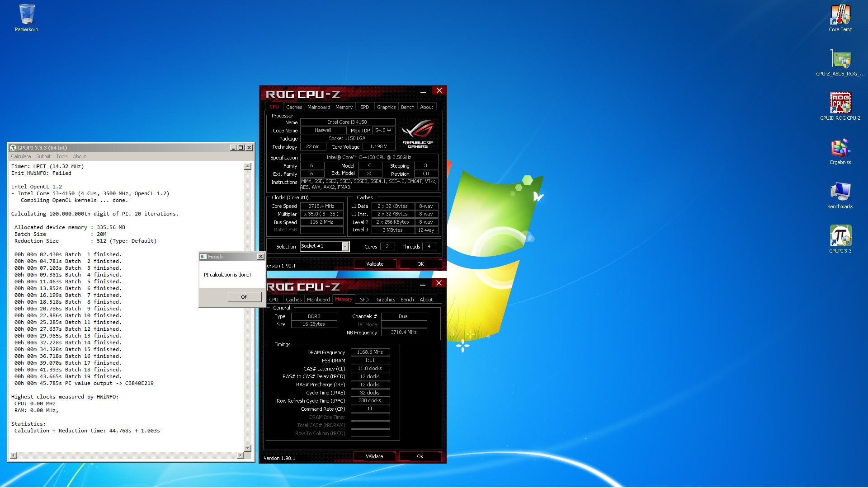Open the Tools menu in GPUPI
Viewport: 868px width, 488px height.
coord(62,156)
